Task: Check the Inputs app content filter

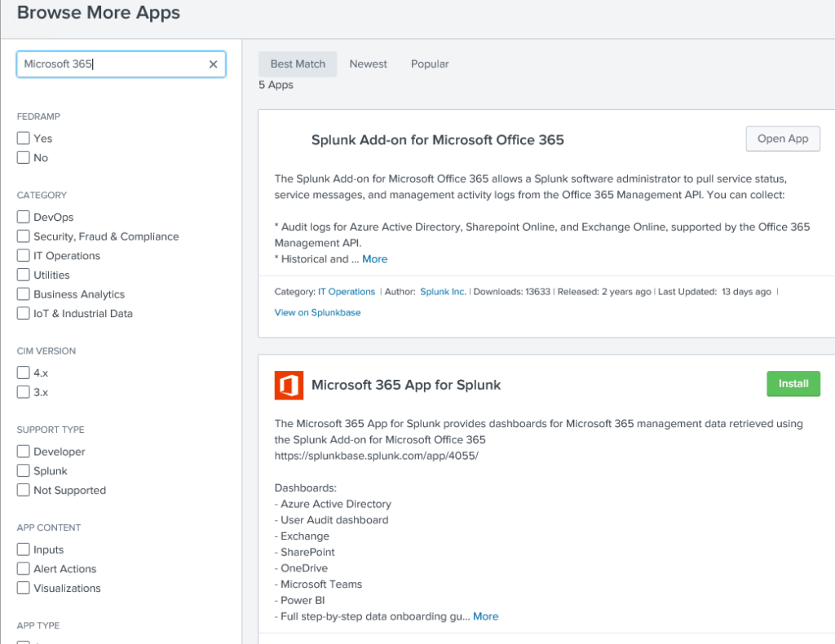Action: click(23, 549)
